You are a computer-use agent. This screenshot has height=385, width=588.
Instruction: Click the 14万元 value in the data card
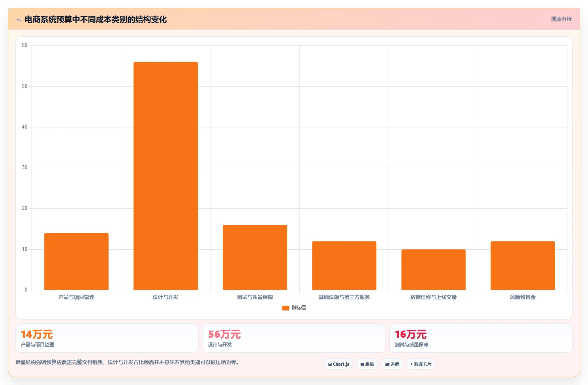pyautogui.click(x=37, y=335)
